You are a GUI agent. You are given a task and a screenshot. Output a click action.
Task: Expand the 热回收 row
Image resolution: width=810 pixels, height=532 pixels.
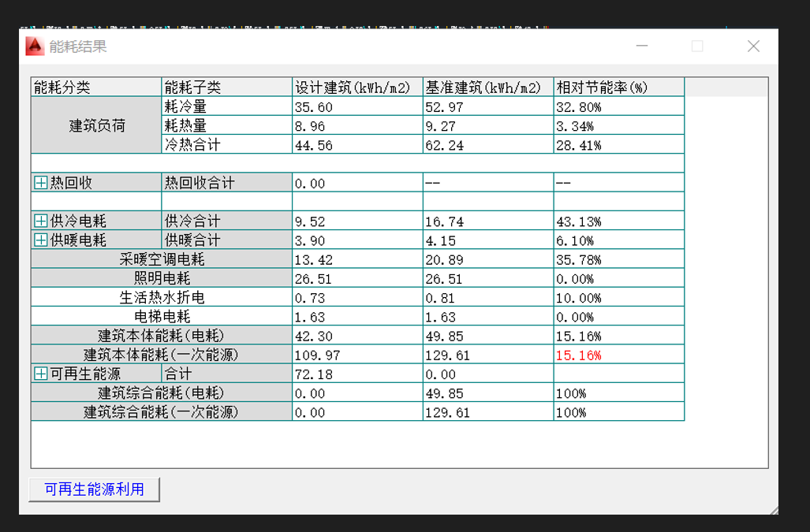(41, 183)
